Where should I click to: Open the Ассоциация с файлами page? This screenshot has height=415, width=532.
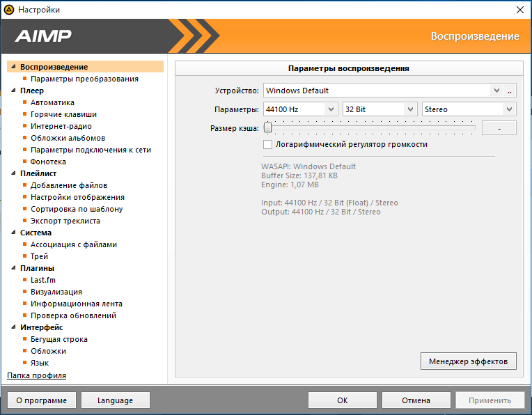coord(74,244)
